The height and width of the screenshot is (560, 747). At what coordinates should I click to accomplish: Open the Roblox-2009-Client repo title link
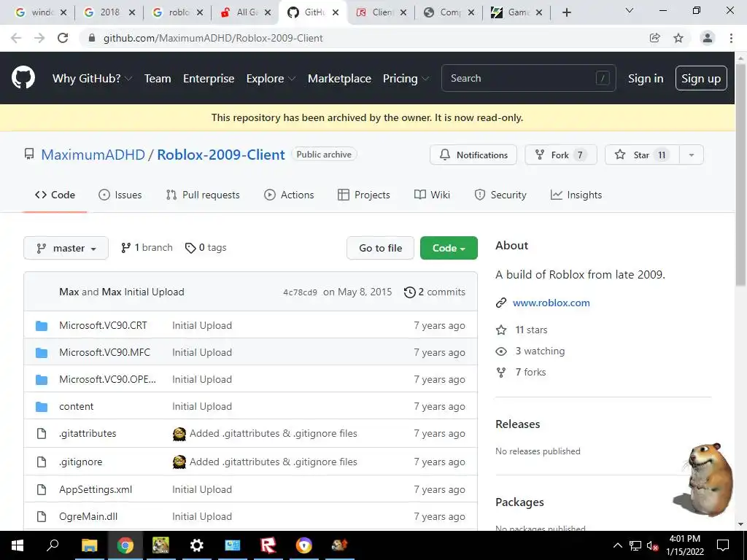(x=221, y=155)
